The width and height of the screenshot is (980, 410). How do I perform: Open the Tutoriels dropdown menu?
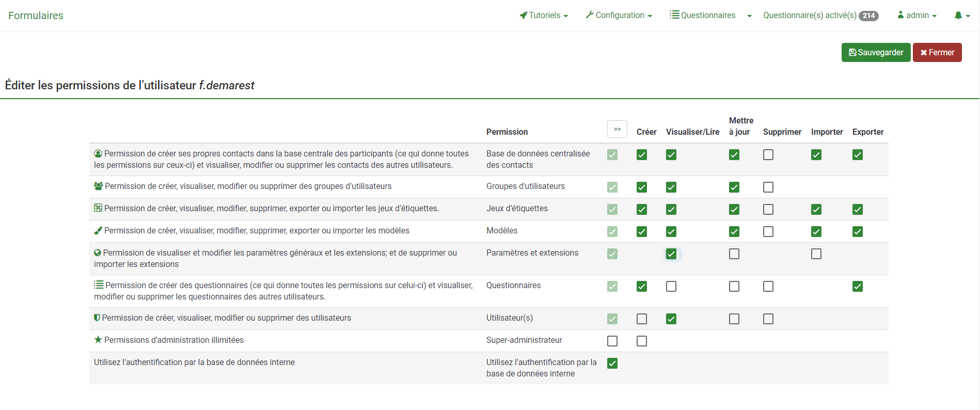[x=544, y=15]
